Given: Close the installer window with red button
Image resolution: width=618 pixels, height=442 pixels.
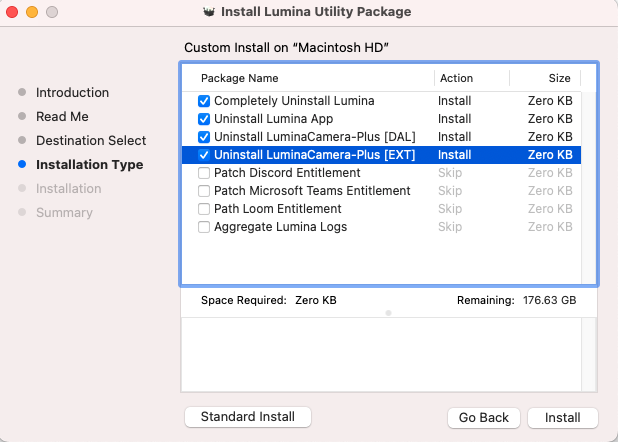Looking at the screenshot, I should (12, 12).
